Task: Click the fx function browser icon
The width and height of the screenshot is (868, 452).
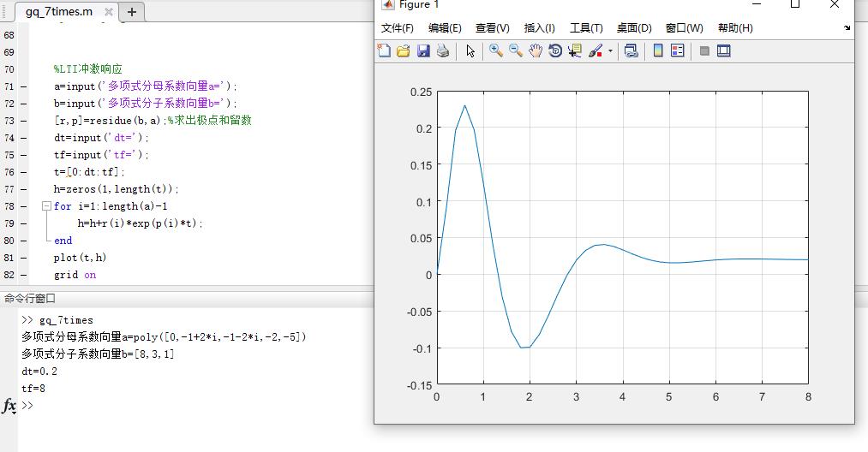Action: point(9,406)
